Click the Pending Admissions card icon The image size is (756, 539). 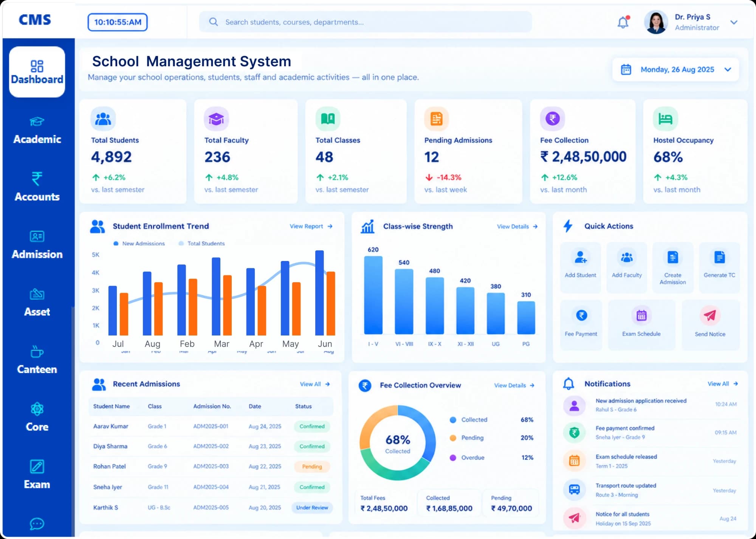tap(436, 119)
